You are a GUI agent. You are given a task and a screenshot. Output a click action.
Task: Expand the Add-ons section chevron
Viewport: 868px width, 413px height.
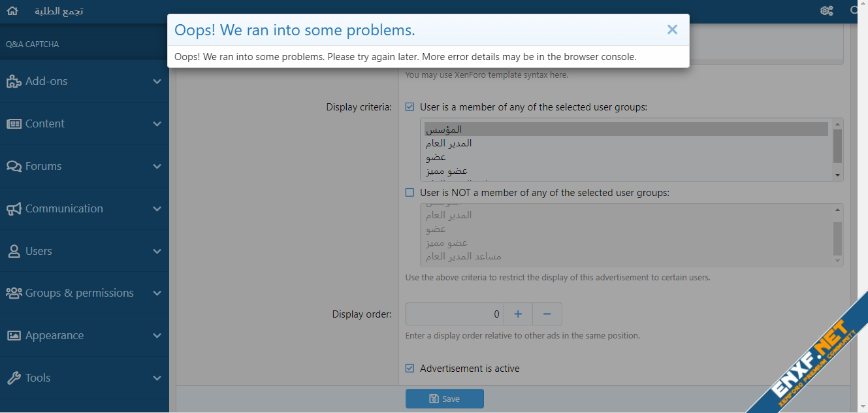click(157, 82)
